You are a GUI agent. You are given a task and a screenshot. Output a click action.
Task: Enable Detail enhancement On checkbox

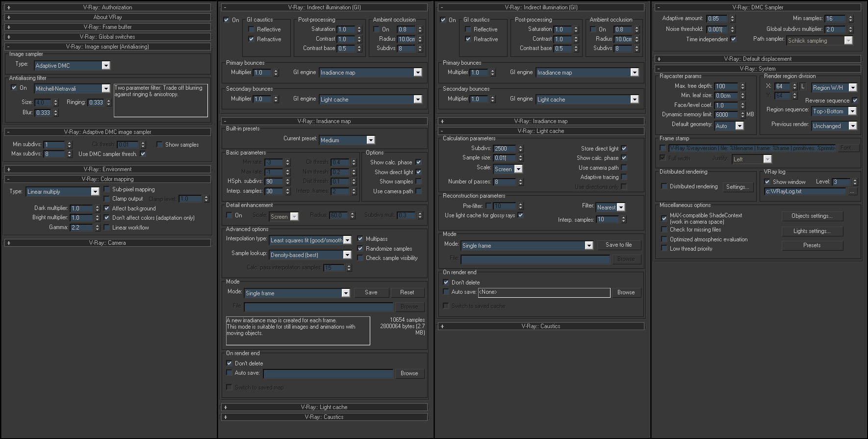tap(229, 215)
